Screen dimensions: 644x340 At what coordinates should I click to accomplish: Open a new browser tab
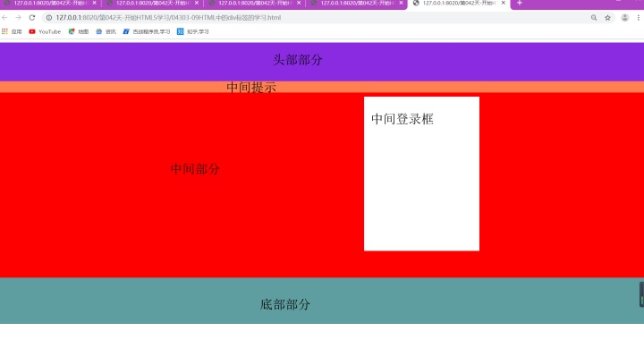519,3
